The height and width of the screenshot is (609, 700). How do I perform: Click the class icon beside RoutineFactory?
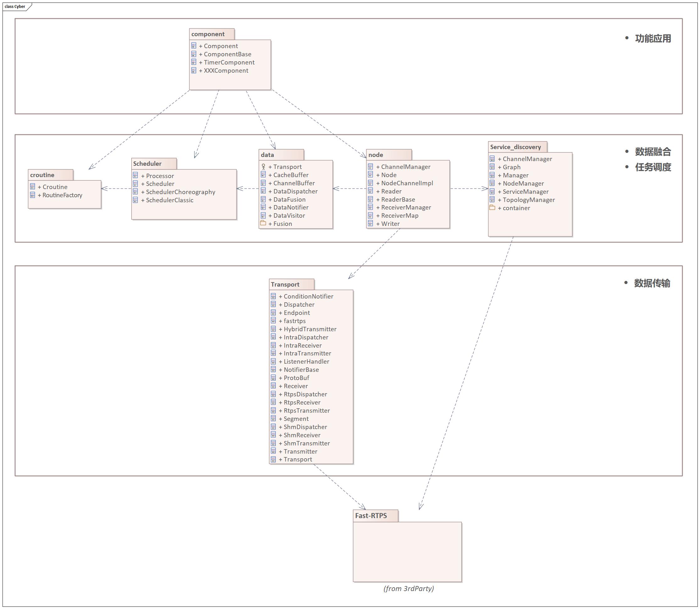click(x=33, y=195)
